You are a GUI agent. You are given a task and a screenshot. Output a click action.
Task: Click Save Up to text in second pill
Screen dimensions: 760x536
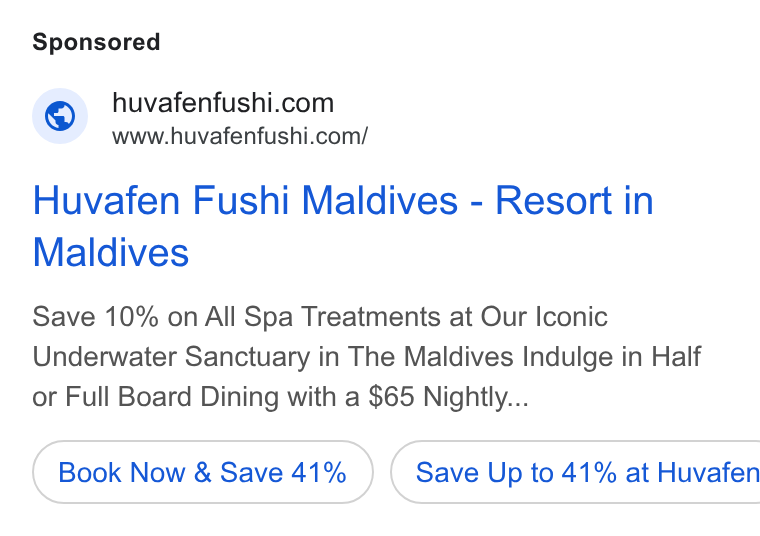(x=484, y=472)
